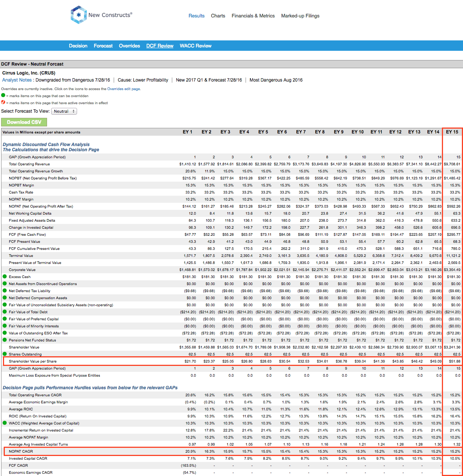The width and height of the screenshot is (463, 476).
Task: Click override dot for Pensions Net Funded Status
Action: click(5, 340)
